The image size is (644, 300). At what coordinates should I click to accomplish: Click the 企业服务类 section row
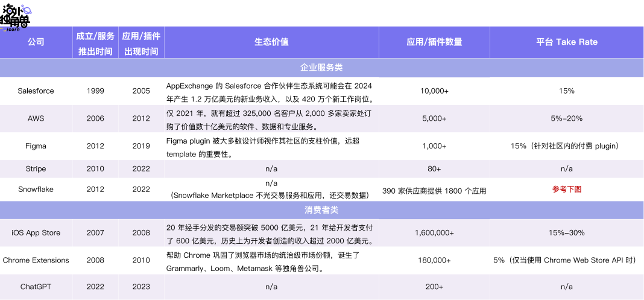pyautogui.click(x=321, y=68)
